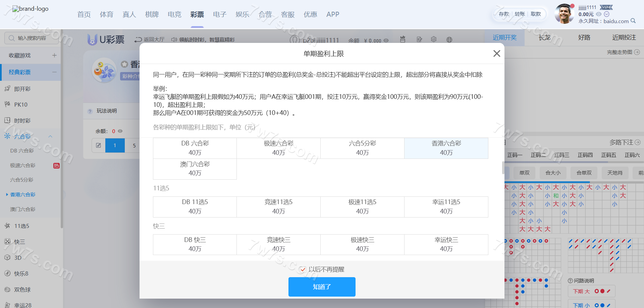Collapse the 六合彩 sidebar category

click(50, 136)
